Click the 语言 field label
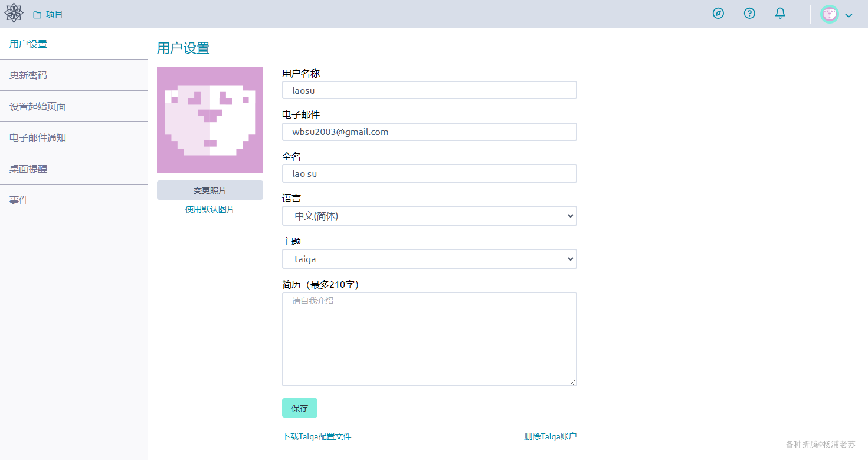Image resolution: width=868 pixels, height=460 pixels. point(291,198)
